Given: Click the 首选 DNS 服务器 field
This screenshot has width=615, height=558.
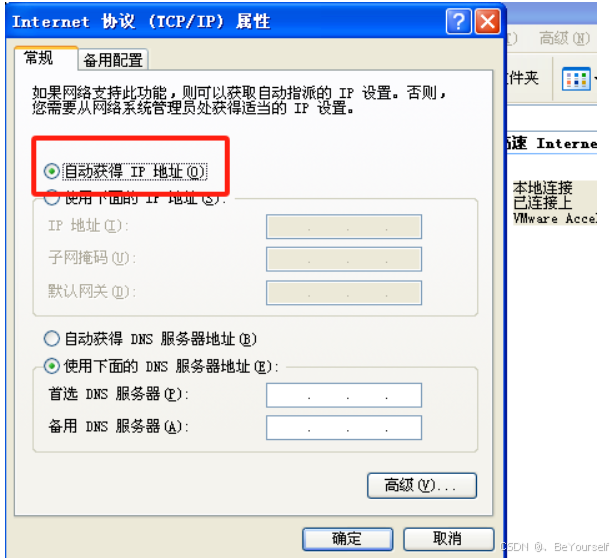Looking at the screenshot, I should coord(344,395).
